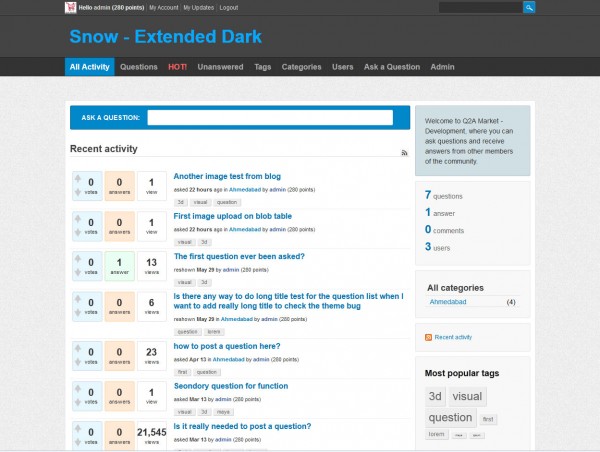
Task: Click the Ask a Question input field
Action: (269, 117)
